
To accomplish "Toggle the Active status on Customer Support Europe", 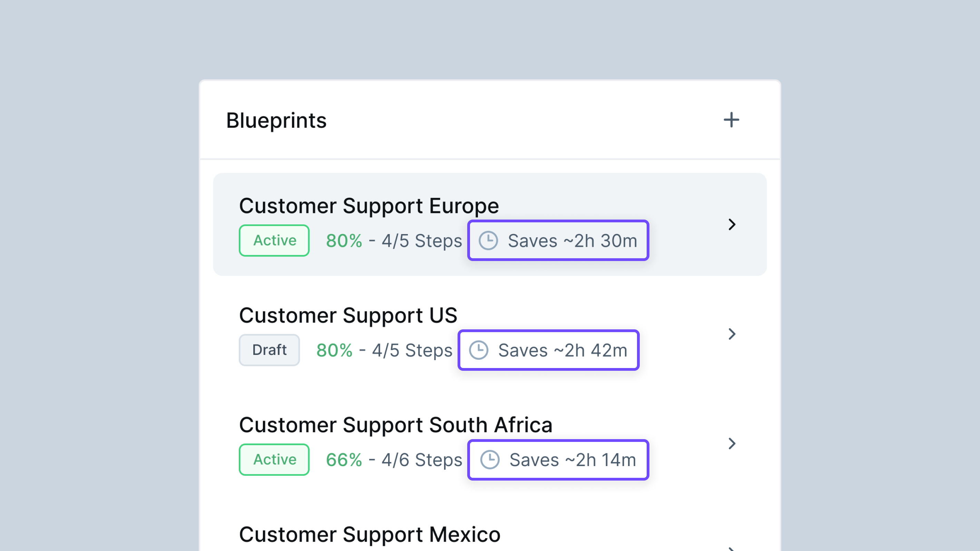I will (x=274, y=240).
